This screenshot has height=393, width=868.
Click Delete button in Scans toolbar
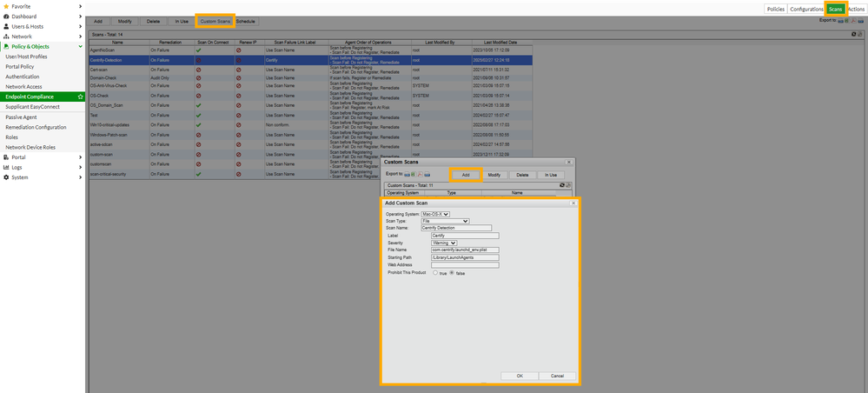point(153,21)
